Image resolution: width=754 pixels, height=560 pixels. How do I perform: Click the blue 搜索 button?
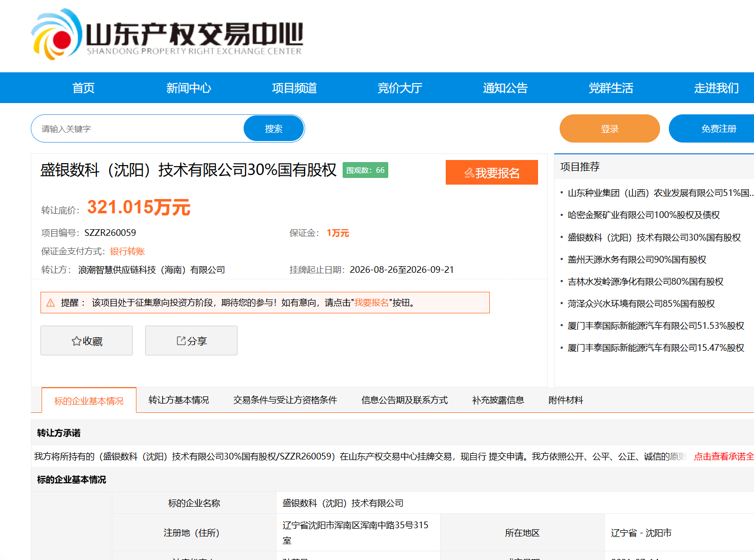click(274, 129)
